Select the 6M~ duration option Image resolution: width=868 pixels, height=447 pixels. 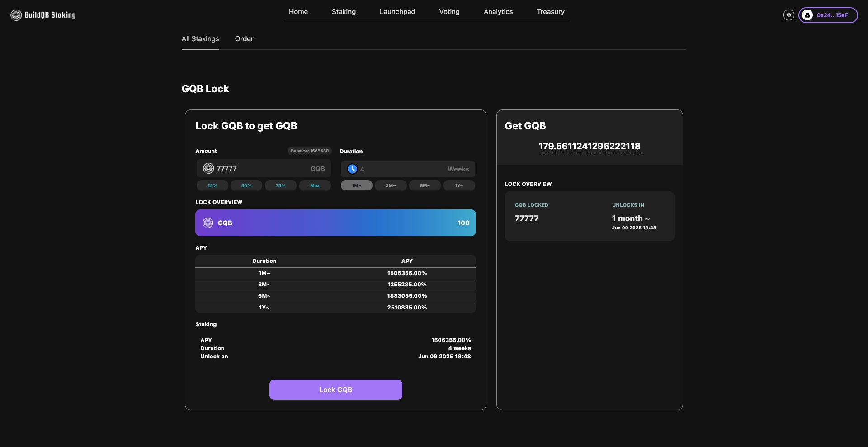(425, 185)
